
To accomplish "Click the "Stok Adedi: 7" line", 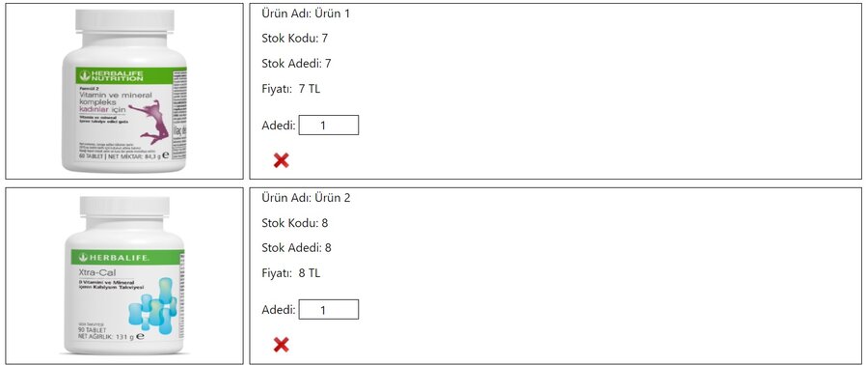I will click(x=297, y=64).
